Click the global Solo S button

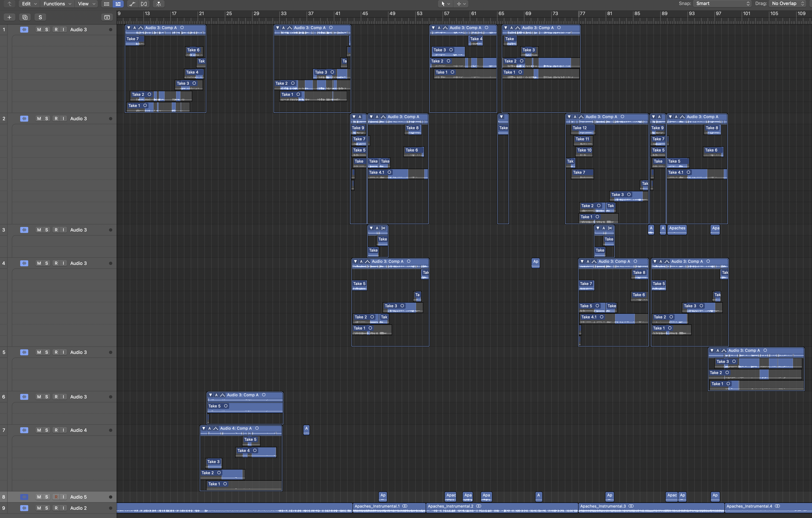[41, 17]
